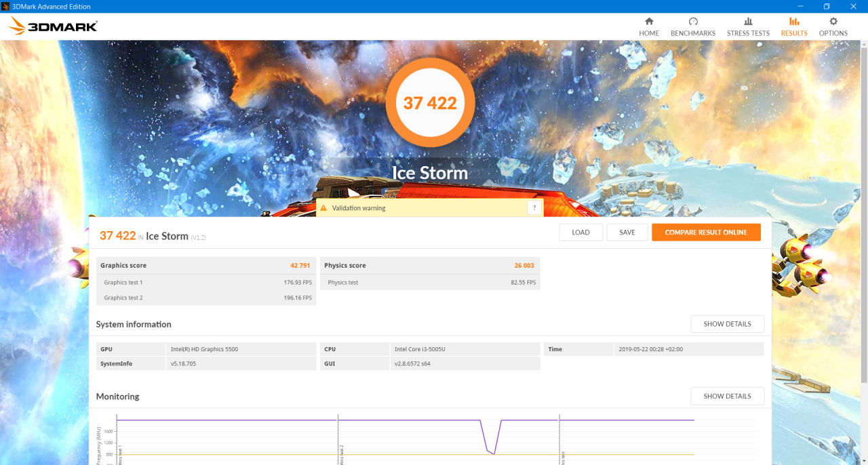Click the LOAD button
Screen dimensions: 868x465
pyautogui.click(x=581, y=232)
